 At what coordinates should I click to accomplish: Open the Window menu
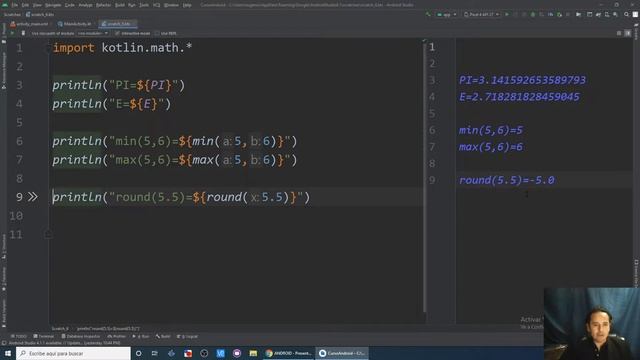[171, 5]
